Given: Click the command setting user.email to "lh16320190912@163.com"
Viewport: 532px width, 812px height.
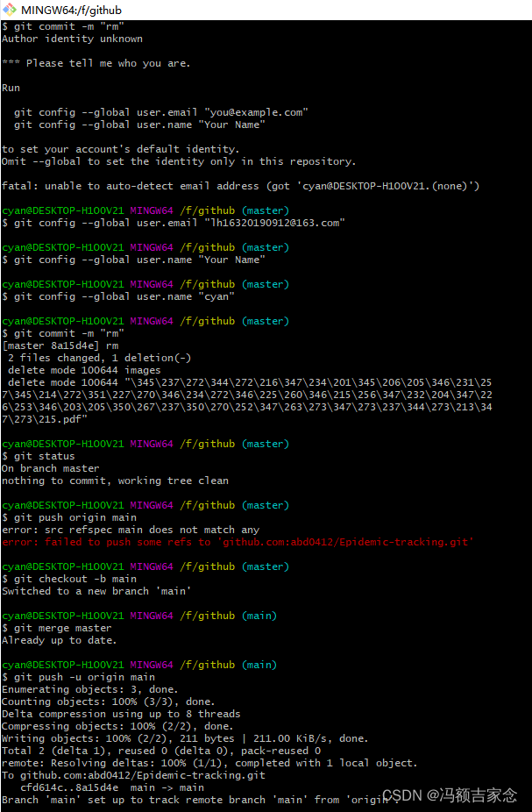Looking at the screenshot, I should [174, 223].
